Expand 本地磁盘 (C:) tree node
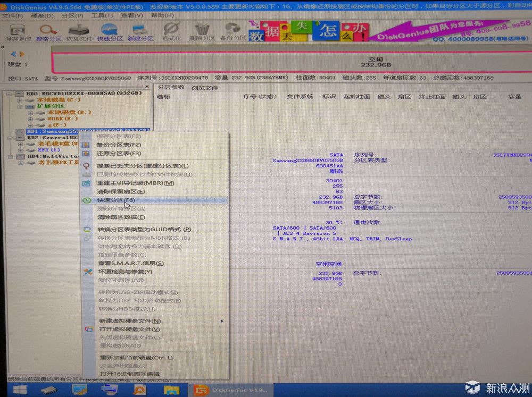 tap(19, 100)
